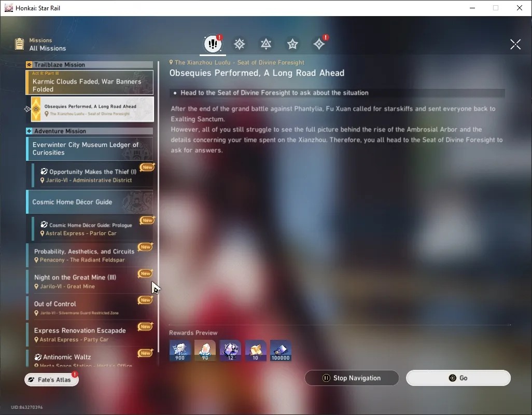Screen dimensions: 532x415
Task: Select the All Missions filter tab icon
Action: 213,44
